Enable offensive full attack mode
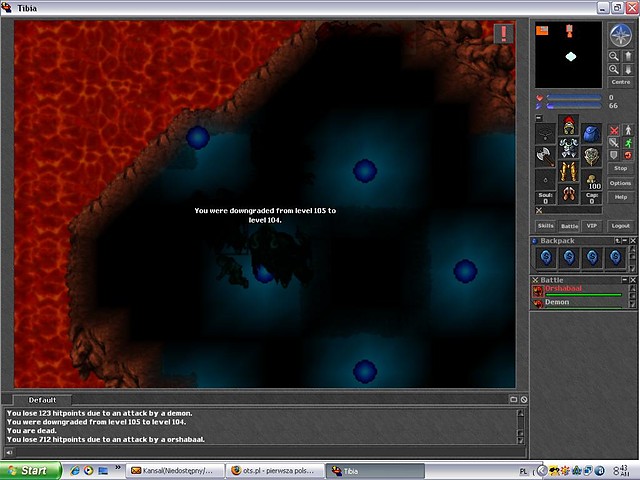The image size is (640, 480). (614, 130)
